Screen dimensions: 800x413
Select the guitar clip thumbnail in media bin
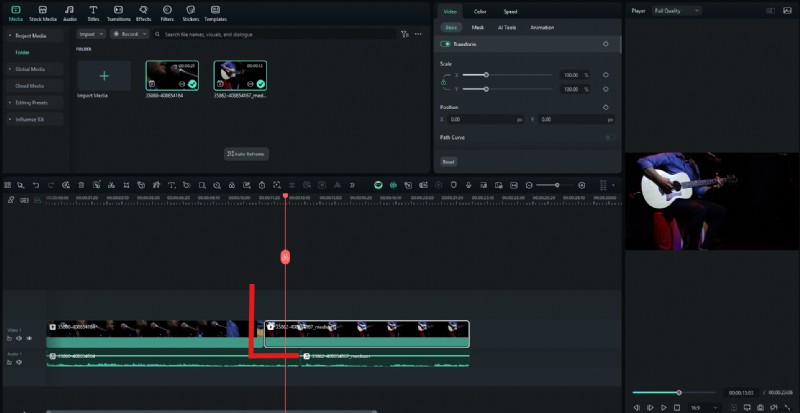click(x=240, y=76)
